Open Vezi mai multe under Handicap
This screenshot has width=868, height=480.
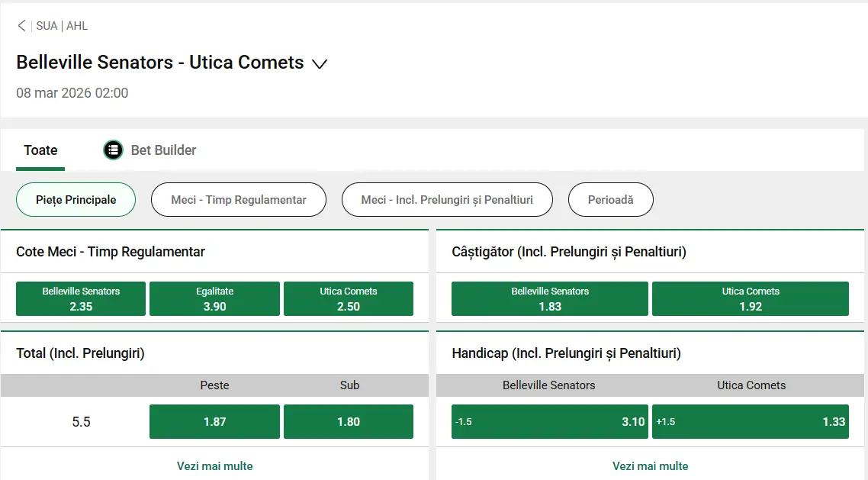[650, 466]
